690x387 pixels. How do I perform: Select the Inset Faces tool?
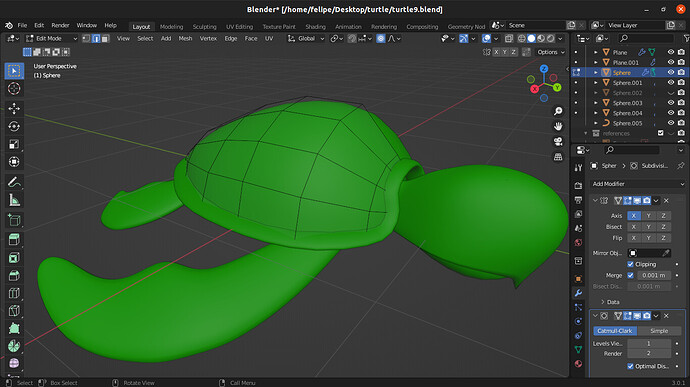14,258
